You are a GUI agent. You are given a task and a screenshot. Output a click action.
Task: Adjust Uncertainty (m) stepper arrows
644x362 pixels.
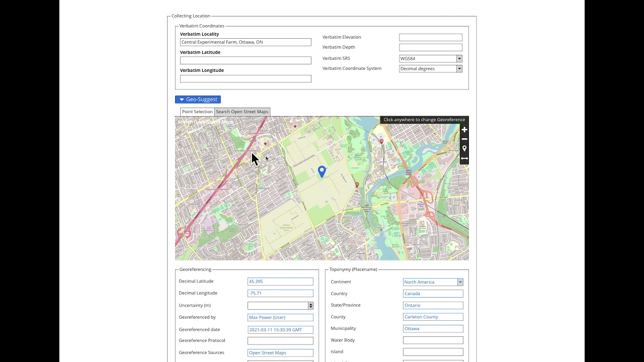310,306
